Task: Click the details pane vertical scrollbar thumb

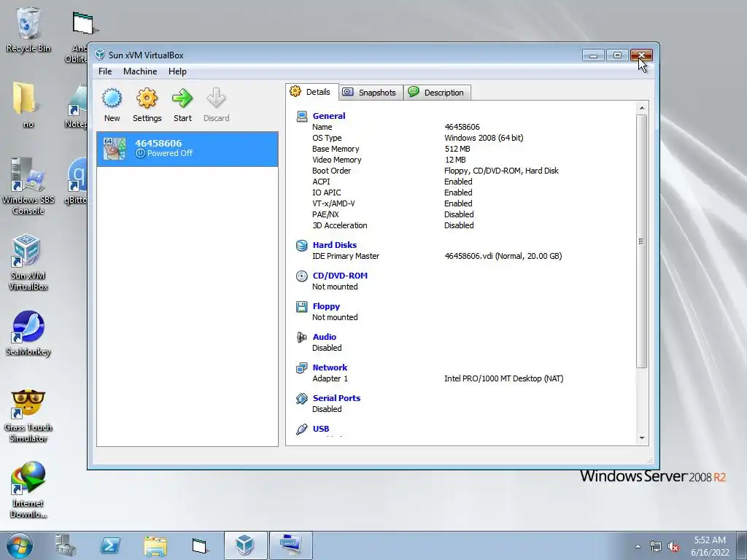Action: point(642,241)
